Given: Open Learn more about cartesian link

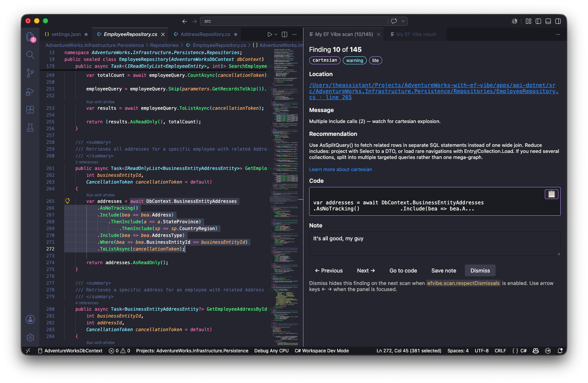Looking at the screenshot, I should 341,170.
